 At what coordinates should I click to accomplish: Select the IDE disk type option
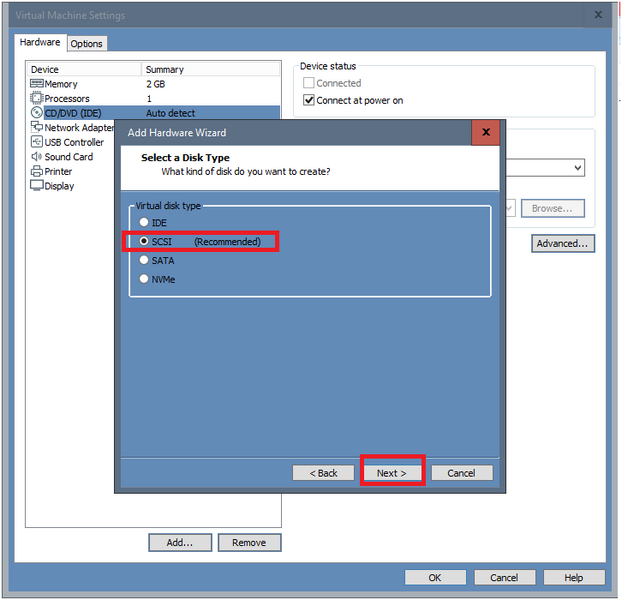tap(145, 222)
